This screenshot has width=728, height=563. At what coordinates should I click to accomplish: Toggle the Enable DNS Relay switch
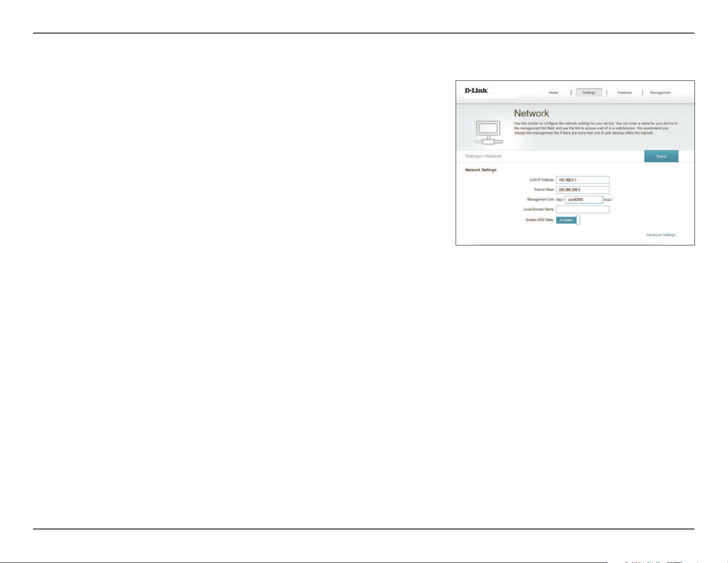click(x=568, y=220)
